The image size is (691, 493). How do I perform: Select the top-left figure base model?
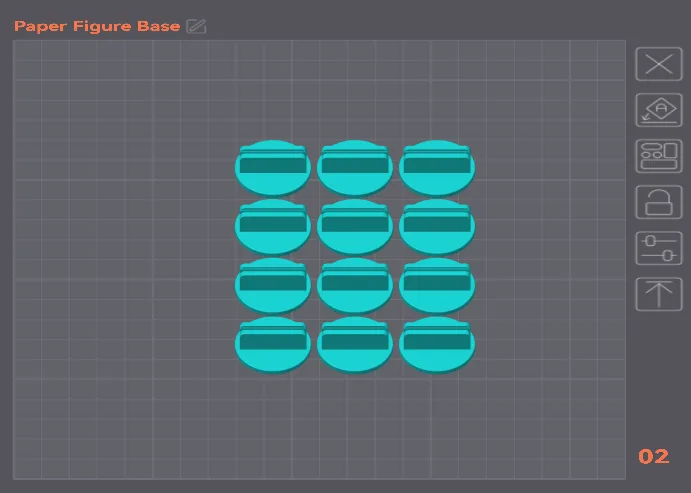[273, 167]
